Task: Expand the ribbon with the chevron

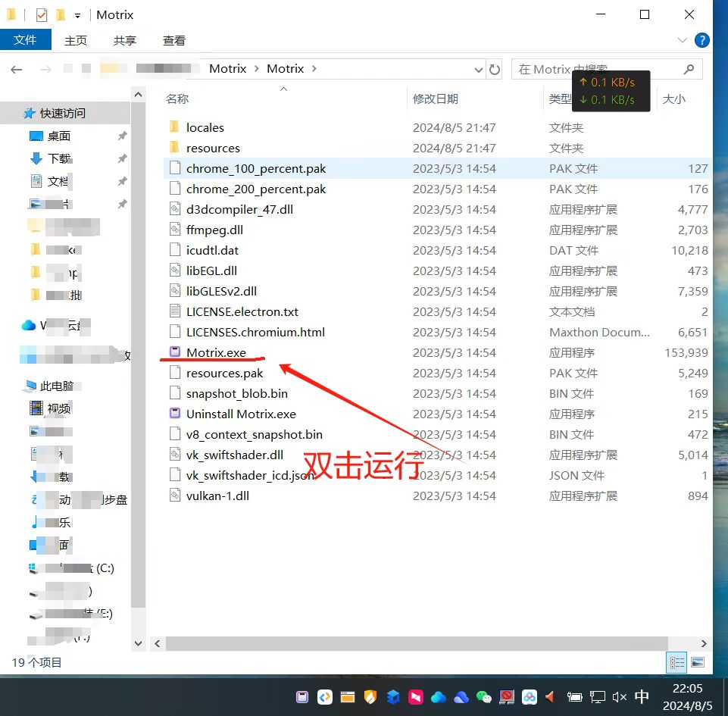Action: (x=682, y=40)
